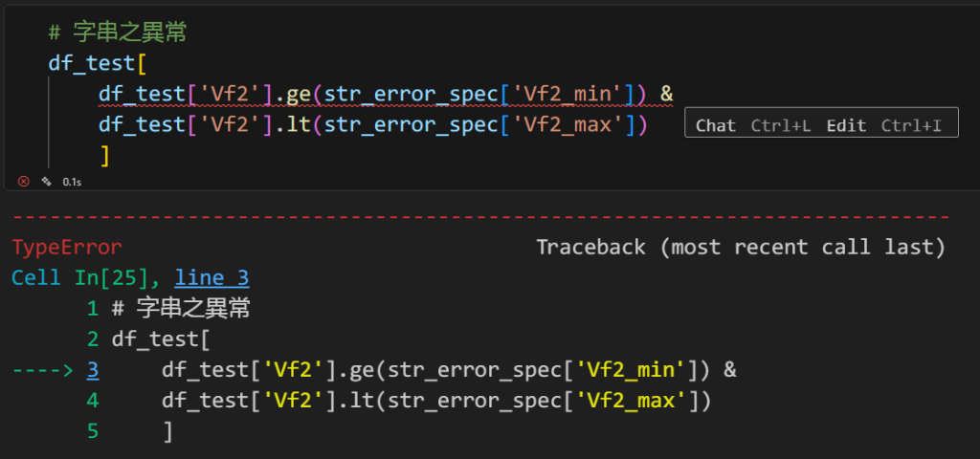Image resolution: width=980 pixels, height=459 pixels.
Task: Click the 'Vf2_min' string in the traceback's line 3
Action: point(630,370)
